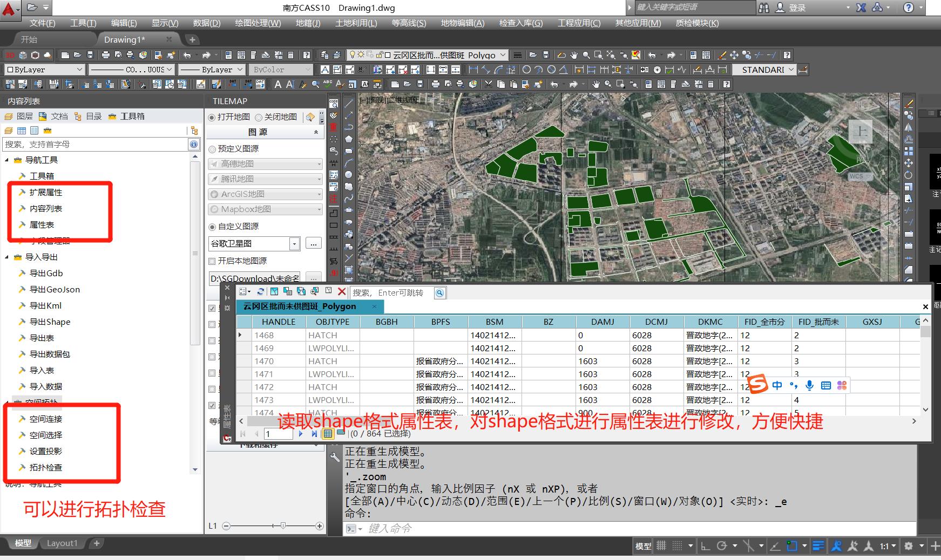Viewport: 941px width, 560px height.
Task: Go to next record arrow in attribute table
Action: click(301, 434)
